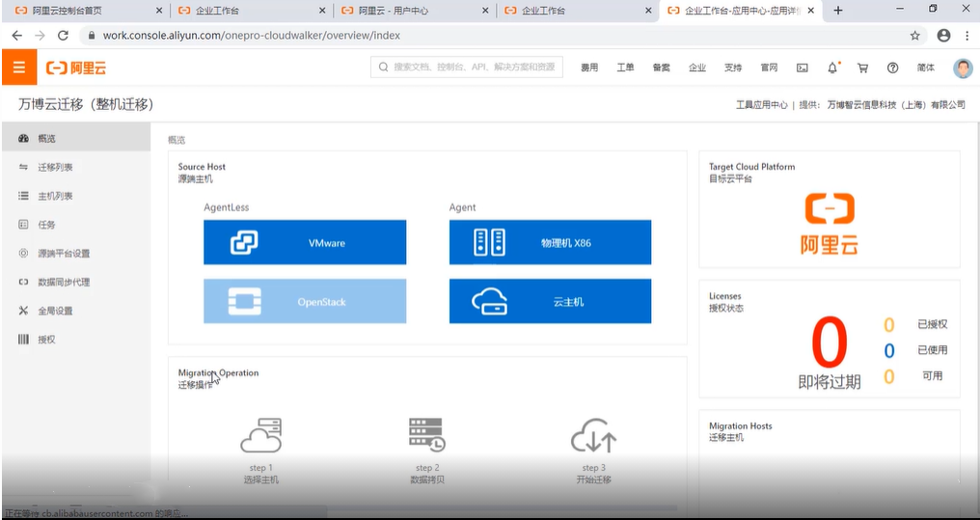
Task: Go back in browser history
Action: (16, 36)
